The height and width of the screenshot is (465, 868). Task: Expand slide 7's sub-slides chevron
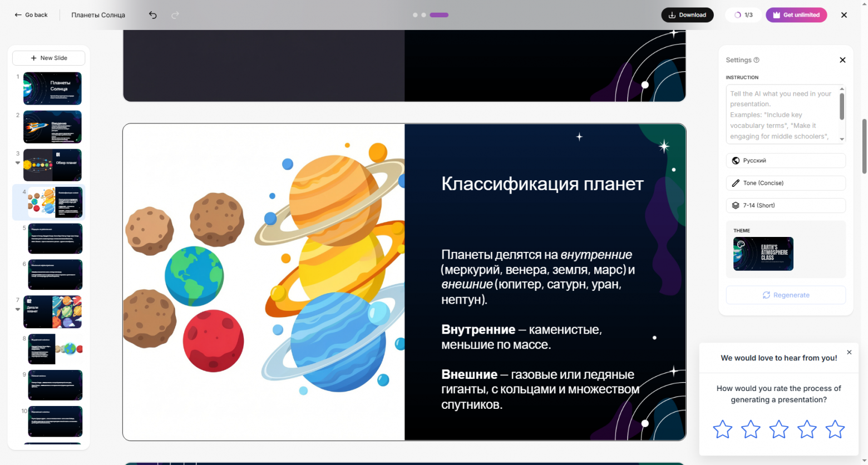pos(17,309)
